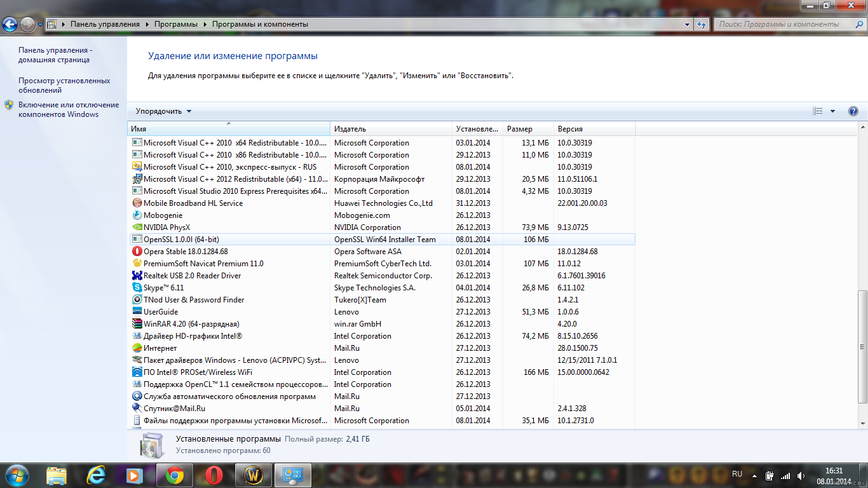Select Microsoft Visual C++ 2012 Redistributable (x64) row

381,179
